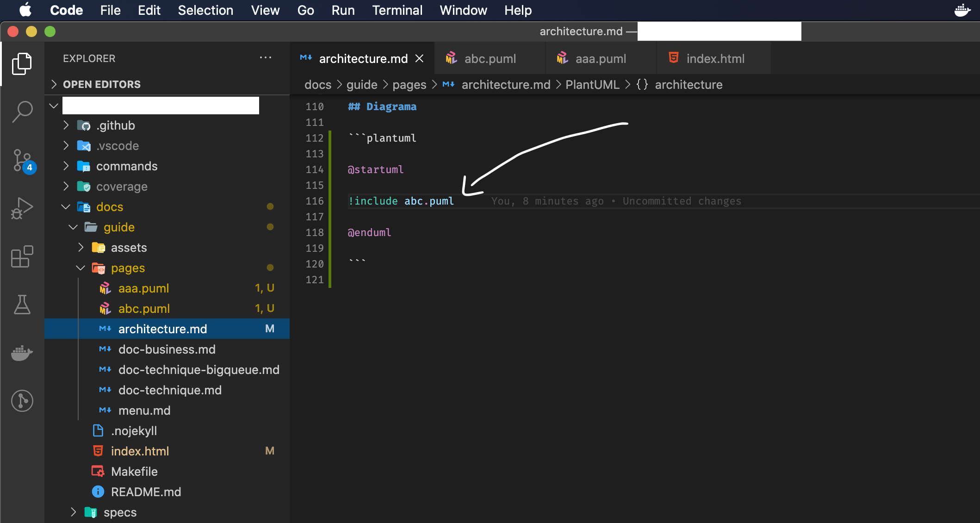Open the Docker view in activity bar
The width and height of the screenshot is (980, 523).
[22, 353]
